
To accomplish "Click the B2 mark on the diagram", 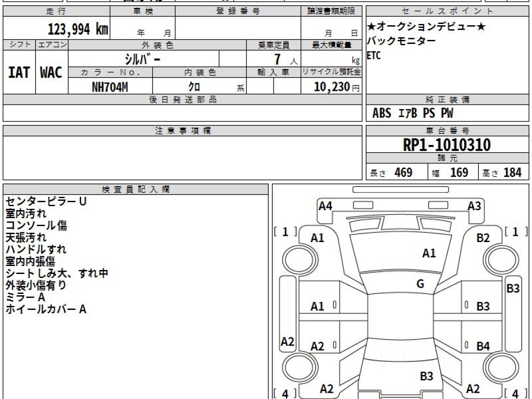I will tap(483, 238).
